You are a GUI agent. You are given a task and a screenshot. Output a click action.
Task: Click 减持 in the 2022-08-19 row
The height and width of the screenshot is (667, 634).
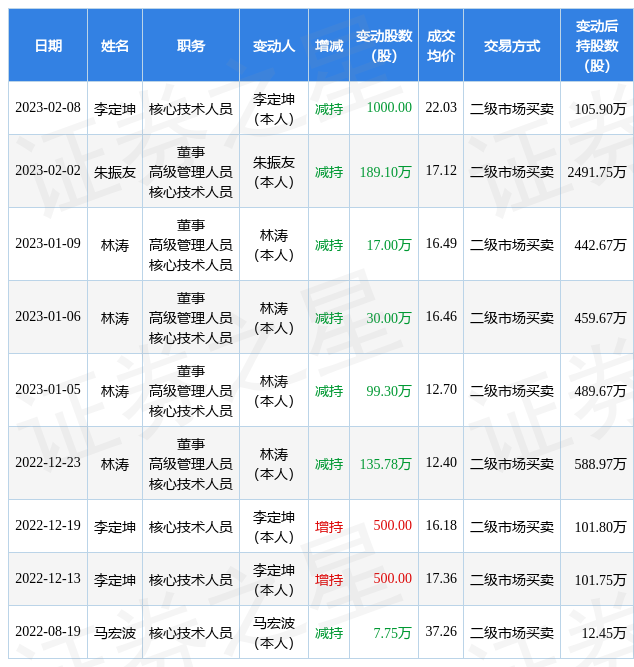point(328,633)
